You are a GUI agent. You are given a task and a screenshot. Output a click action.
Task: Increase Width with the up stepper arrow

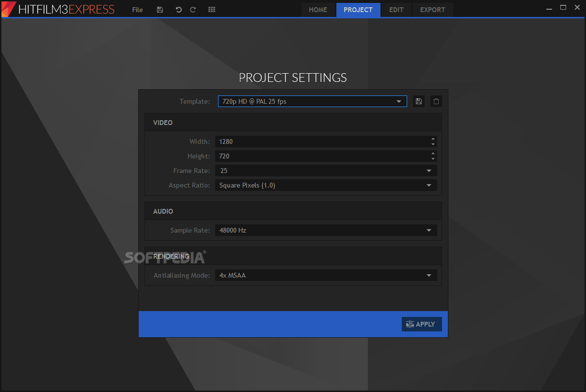click(x=433, y=139)
